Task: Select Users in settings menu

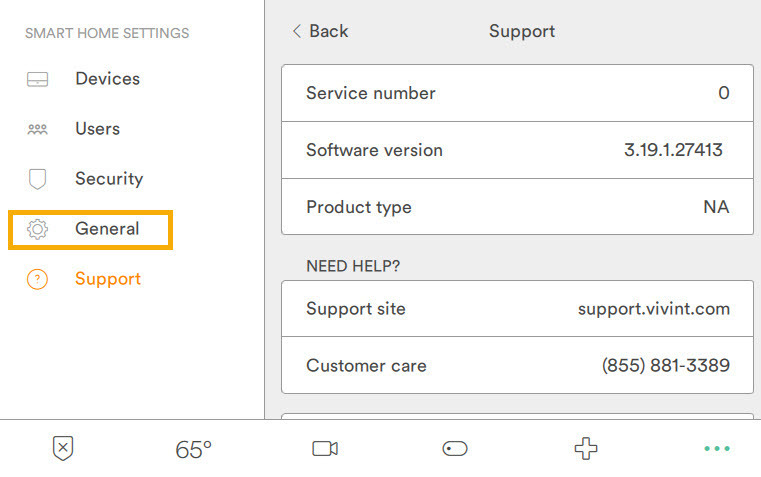Action: click(98, 129)
